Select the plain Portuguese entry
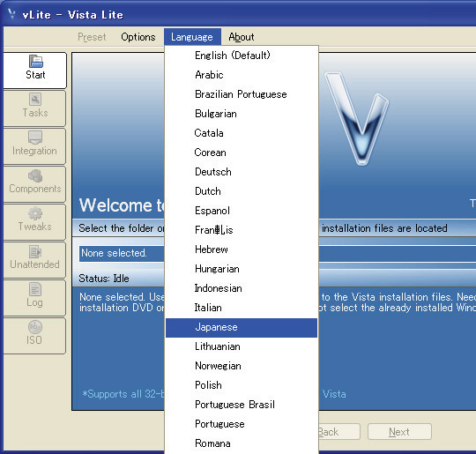Viewport: 476px width, 454px height. click(x=242, y=424)
